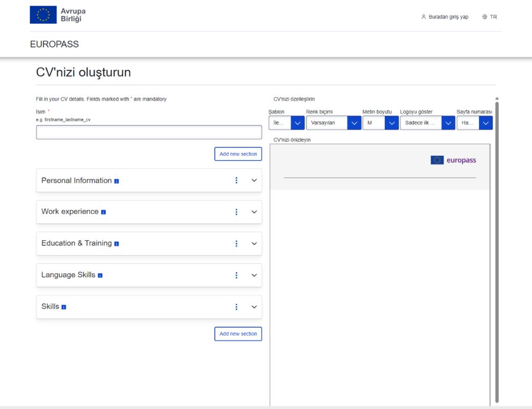Expand the Education & Training section chevron
The height and width of the screenshot is (409, 532).
pyautogui.click(x=254, y=244)
